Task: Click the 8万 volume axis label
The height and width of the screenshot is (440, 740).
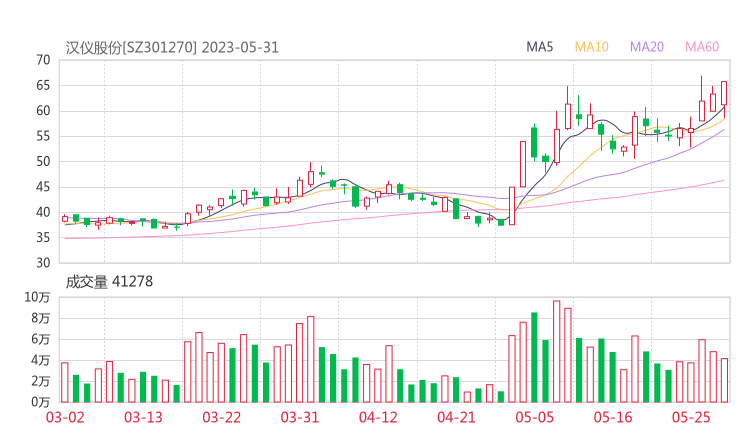Action: pos(41,318)
